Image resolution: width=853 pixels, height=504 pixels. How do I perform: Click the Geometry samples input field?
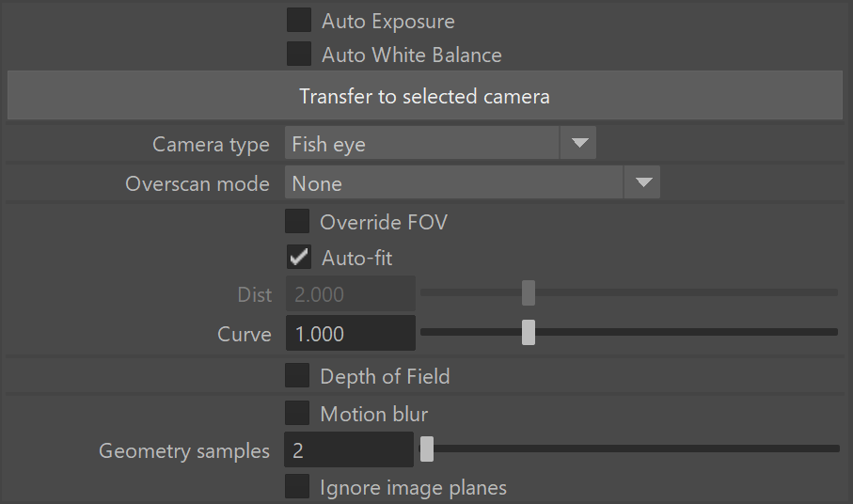point(349,449)
